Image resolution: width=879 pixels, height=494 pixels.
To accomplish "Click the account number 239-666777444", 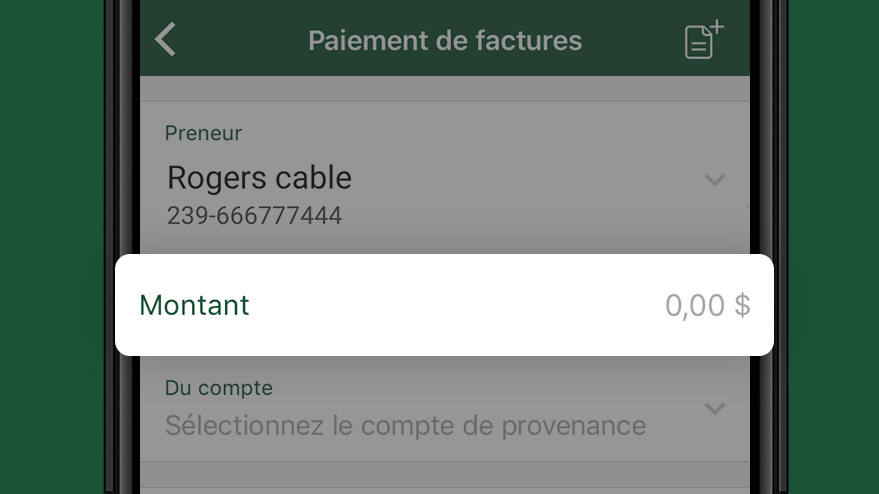I will click(x=255, y=216).
